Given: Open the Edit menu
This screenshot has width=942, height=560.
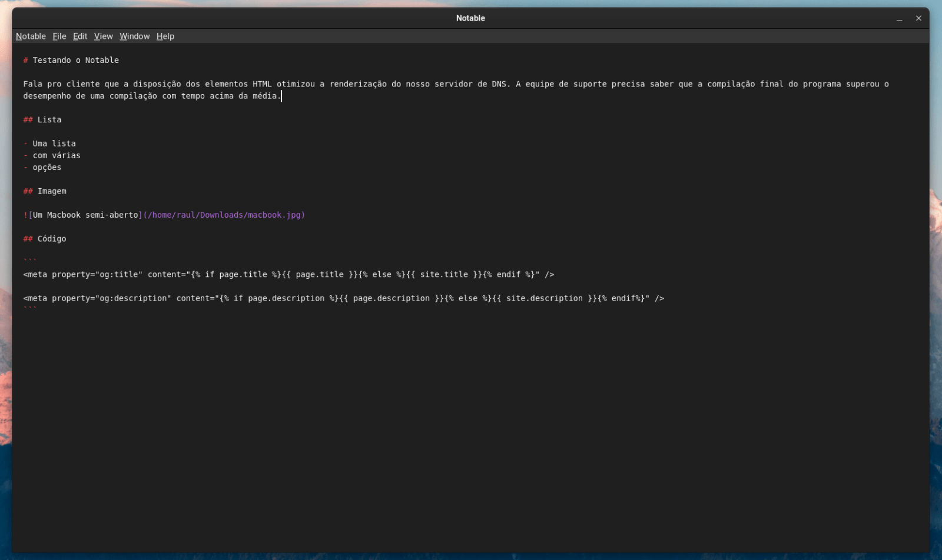Looking at the screenshot, I should click(x=79, y=36).
